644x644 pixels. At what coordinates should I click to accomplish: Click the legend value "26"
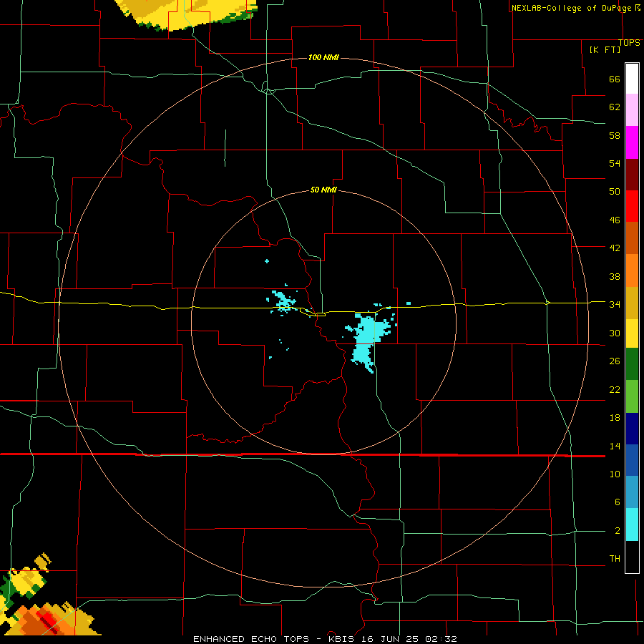click(615, 361)
